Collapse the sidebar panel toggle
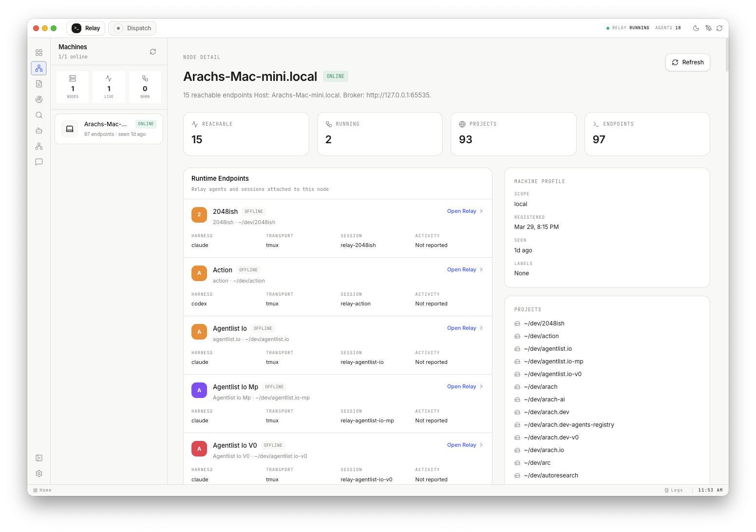 pyautogui.click(x=39, y=458)
